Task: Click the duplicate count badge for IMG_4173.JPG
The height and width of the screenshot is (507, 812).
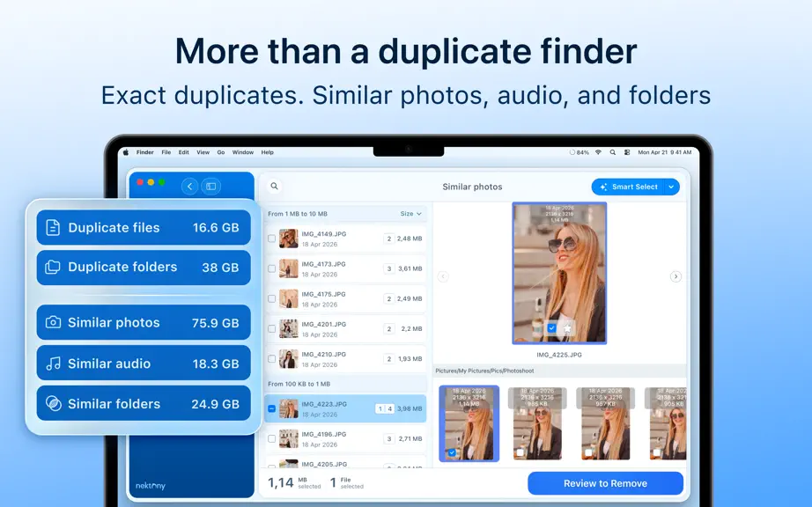Action: (x=389, y=268)
